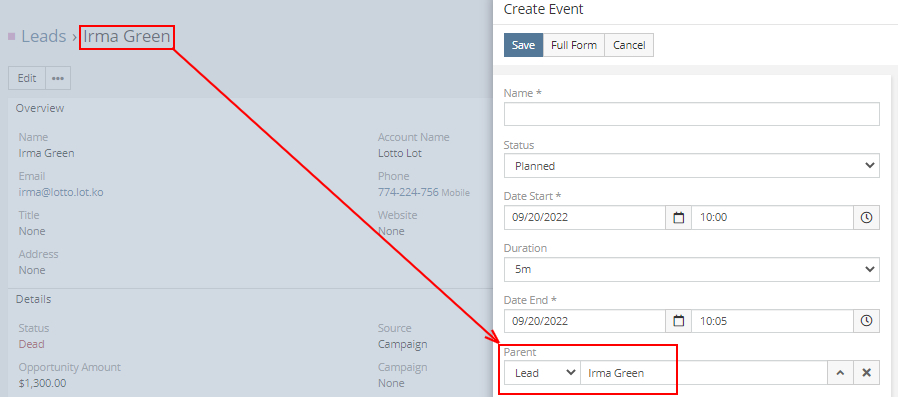Click the Date Start date field
This screenshot has width=898, height=397.
(x=585, y=218)
